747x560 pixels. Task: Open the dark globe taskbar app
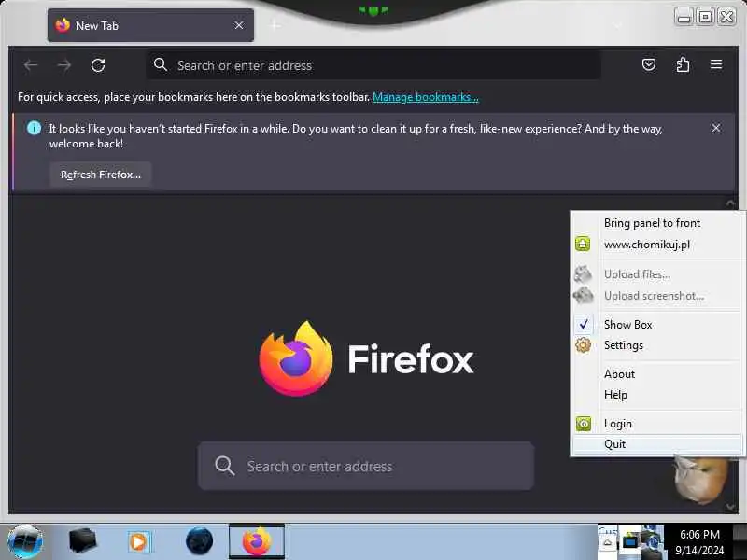click(199, 541)
